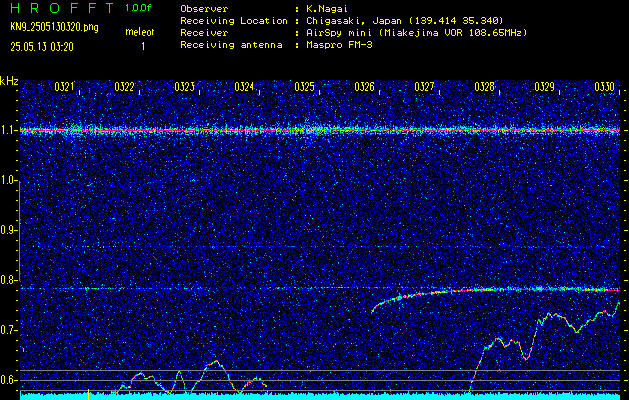Click receiving location Chigasaki, Japan text
This screenshot has width=629, height=400.
coord(405,21)
